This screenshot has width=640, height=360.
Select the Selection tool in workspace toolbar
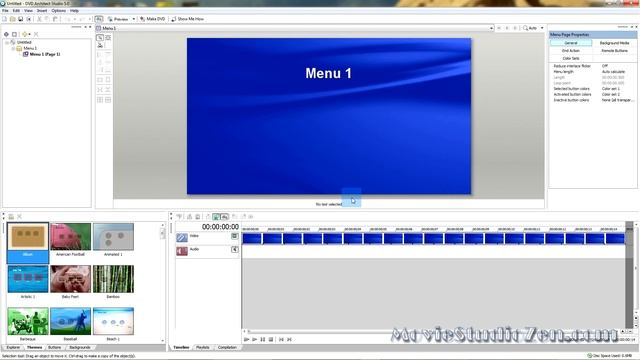click(100, 38)
